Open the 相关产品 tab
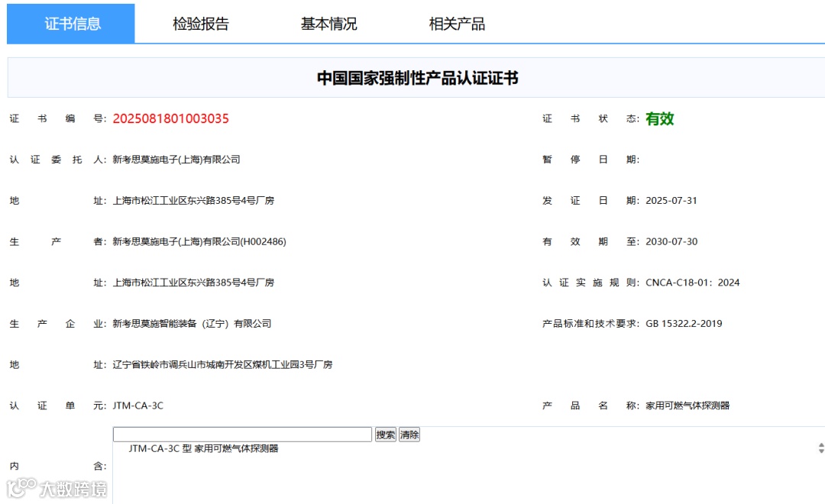Screen dimensions: 825x504 click(x=457, y=24)
